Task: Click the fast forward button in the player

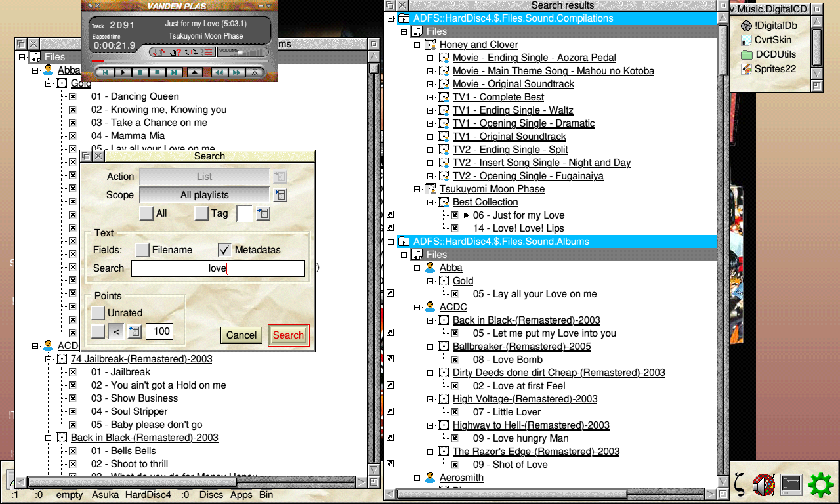Action: [236, 72]
